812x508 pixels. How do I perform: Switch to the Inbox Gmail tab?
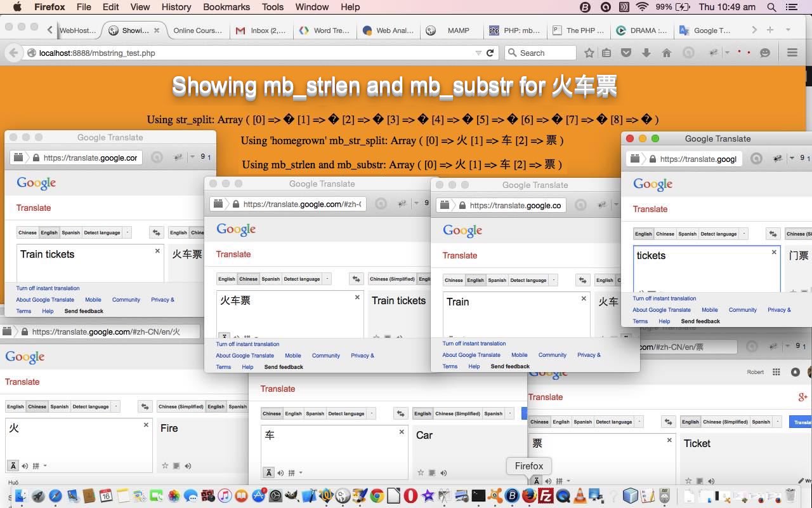[x=261, y=30]
